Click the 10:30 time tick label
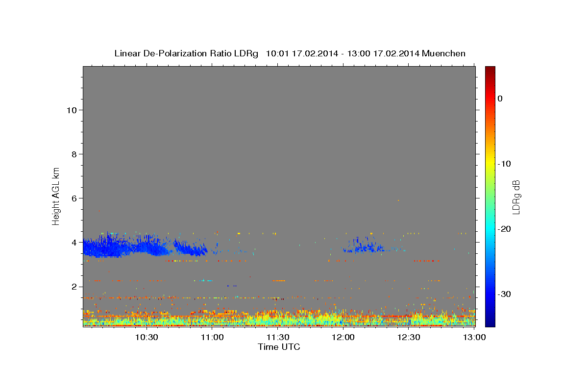The height and width of the screenshot is (392, 588). pos(146,337)
